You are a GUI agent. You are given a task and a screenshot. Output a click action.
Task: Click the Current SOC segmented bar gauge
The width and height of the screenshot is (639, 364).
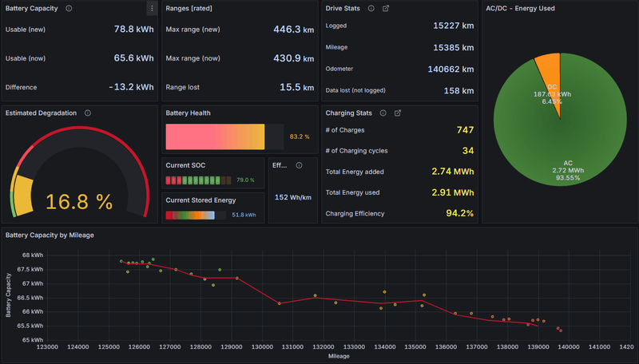point(198,180)
